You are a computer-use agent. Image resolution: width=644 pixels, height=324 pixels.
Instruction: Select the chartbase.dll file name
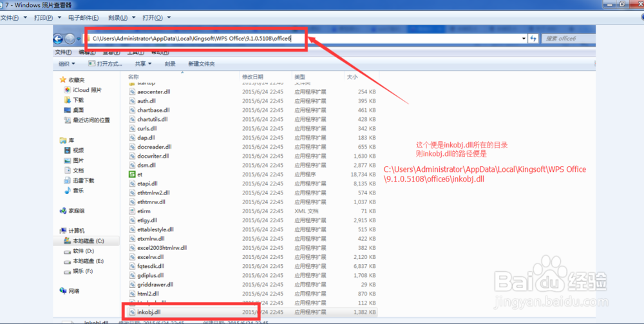pyautogui.click(x=154, y=110)
